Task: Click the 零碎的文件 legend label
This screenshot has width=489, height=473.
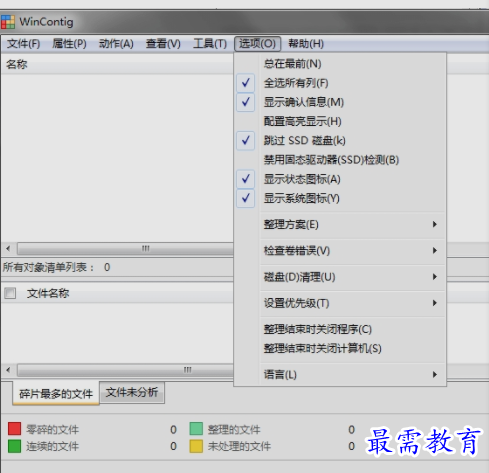Action: pos(53,430)
